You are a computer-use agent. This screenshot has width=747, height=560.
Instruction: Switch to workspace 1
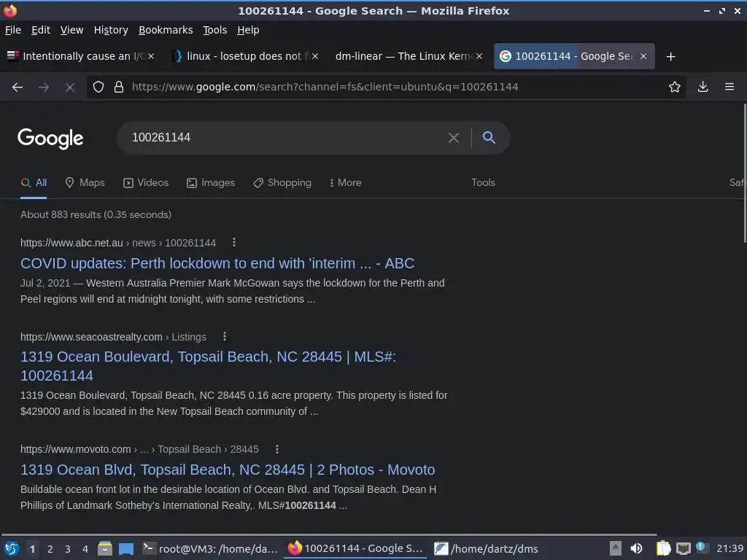coord(32,549)
